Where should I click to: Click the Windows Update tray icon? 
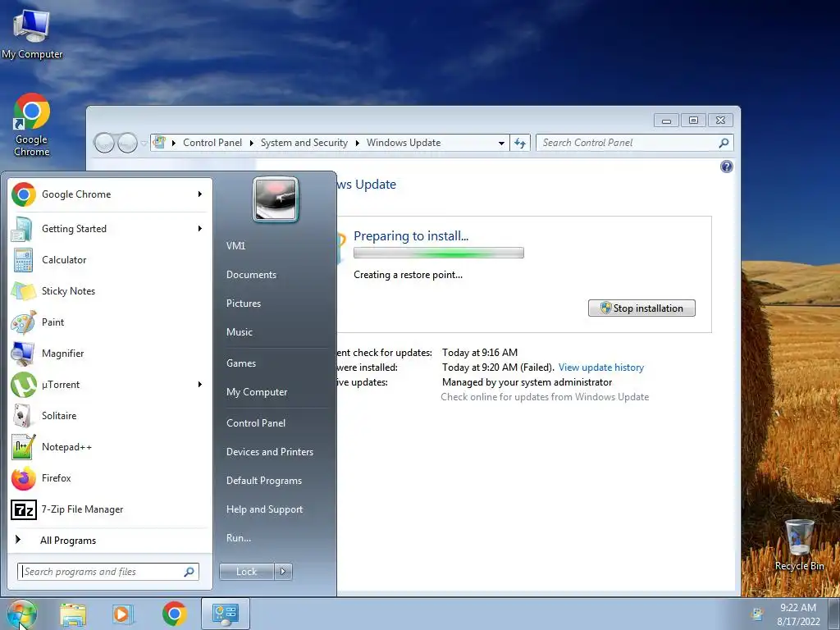(x=757, y=614)
